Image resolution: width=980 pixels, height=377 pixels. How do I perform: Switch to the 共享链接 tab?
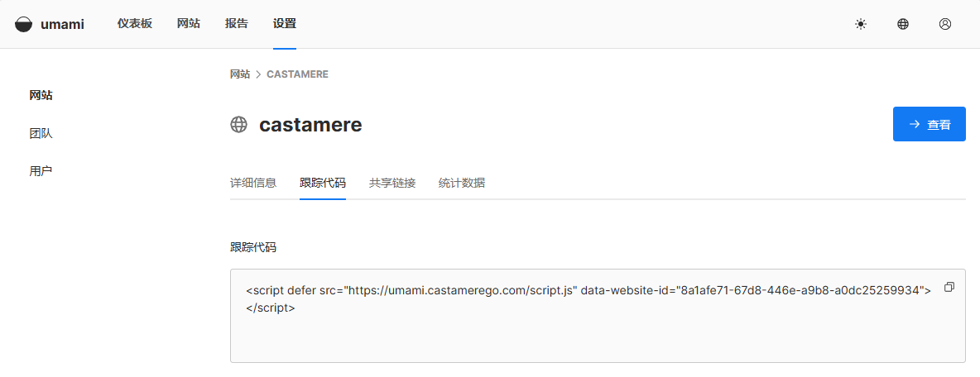(x=392, y=184)
